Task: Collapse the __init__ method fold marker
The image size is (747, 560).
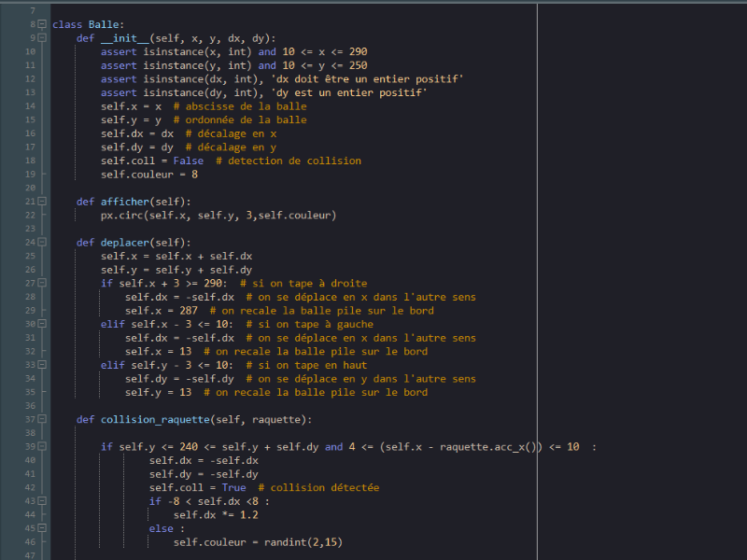Action: point(42,37)
